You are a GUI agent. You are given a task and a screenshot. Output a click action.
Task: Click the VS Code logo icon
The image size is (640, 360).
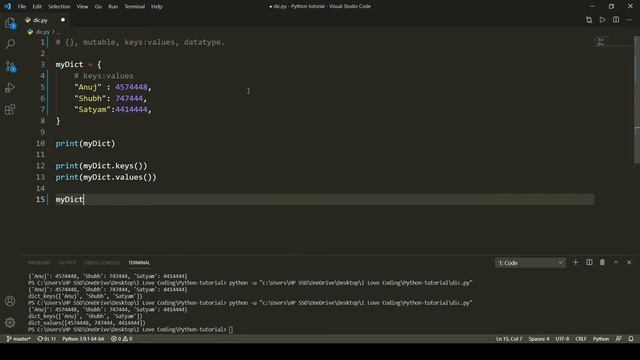tap(7, 6)
